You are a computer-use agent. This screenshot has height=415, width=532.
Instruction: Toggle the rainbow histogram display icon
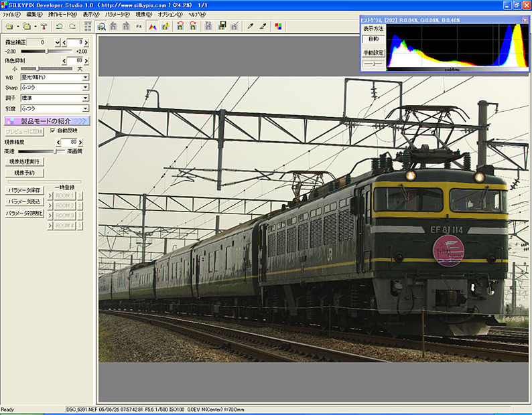pos(152,27)
